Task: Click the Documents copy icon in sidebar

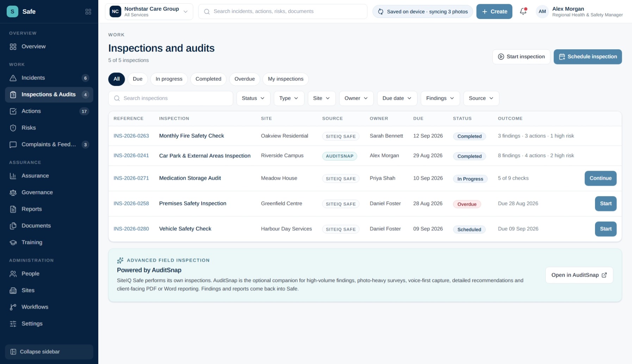Action: pos(13,226)
